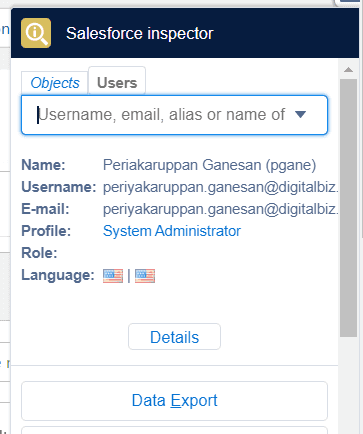Click the Details button
This screenshot has width=363, height=434.
coord(174,337)
